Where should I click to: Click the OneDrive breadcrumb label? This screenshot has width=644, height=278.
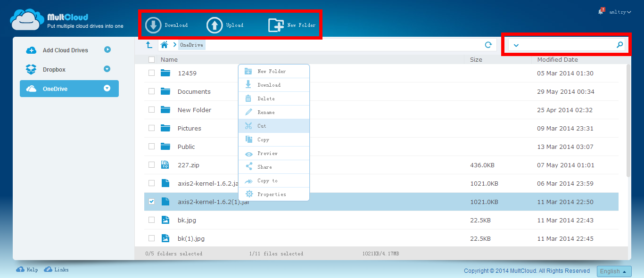(x=191, y=45)
